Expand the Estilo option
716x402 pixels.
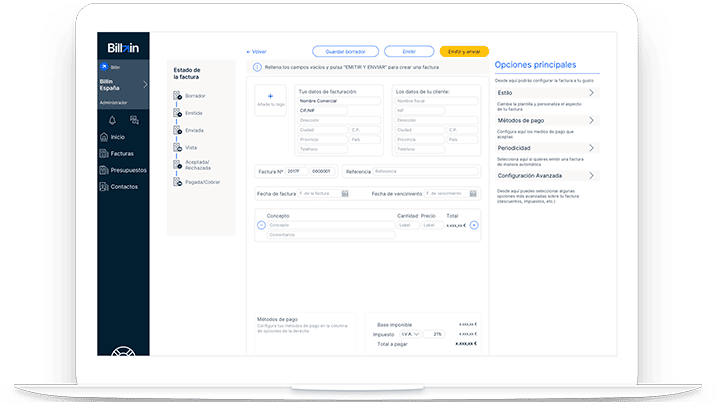pos(547,93)
